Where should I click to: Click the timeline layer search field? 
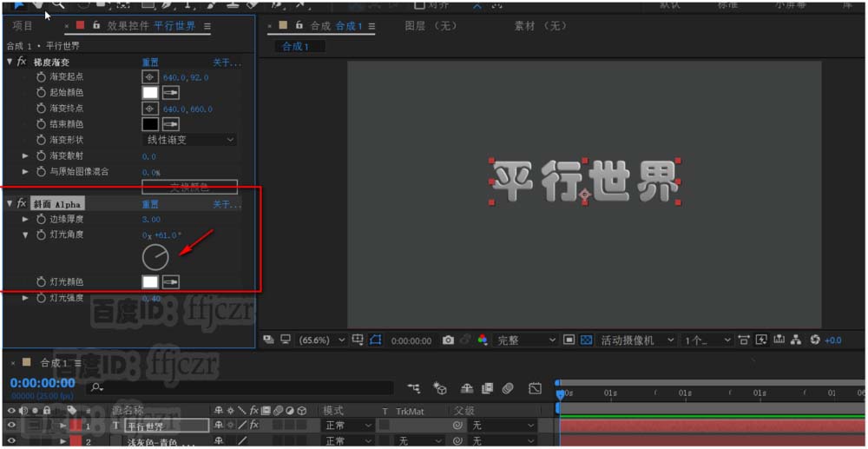[240, 388]
